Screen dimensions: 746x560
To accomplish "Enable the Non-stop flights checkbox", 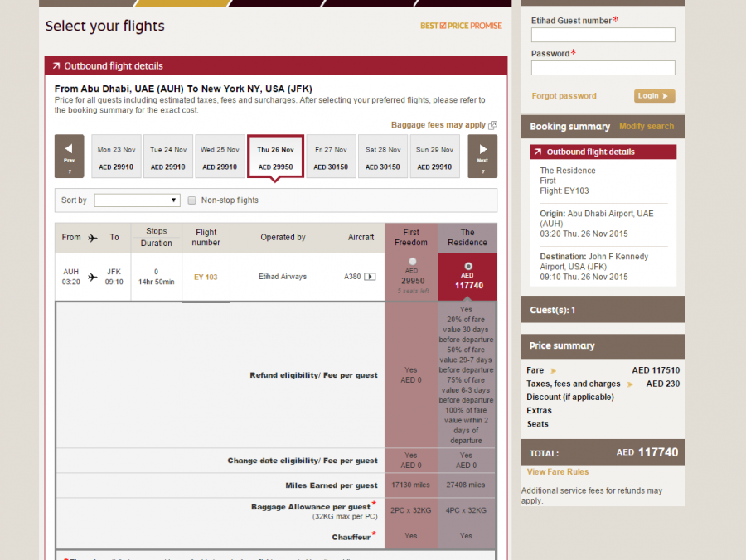I will tap(192, 200).
